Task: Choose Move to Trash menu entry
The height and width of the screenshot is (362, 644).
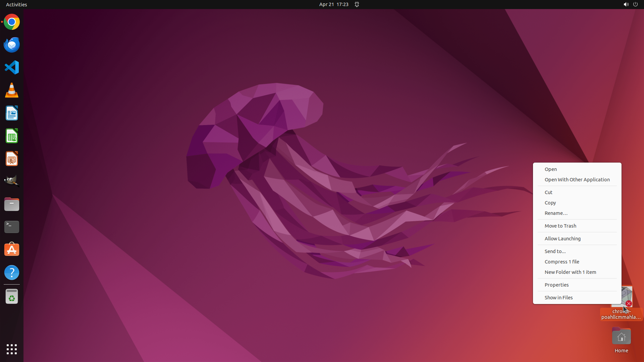Action: pyautogui.click(x=560, y=226)
